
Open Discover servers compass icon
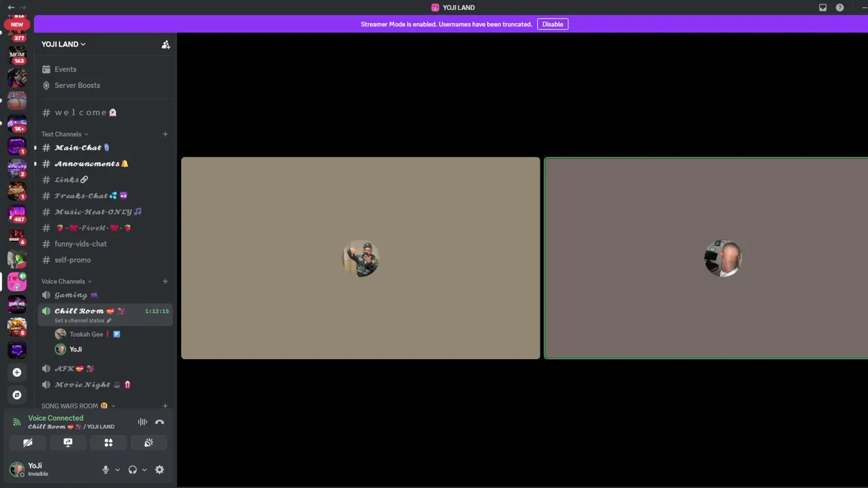click(x=17, y=395)
